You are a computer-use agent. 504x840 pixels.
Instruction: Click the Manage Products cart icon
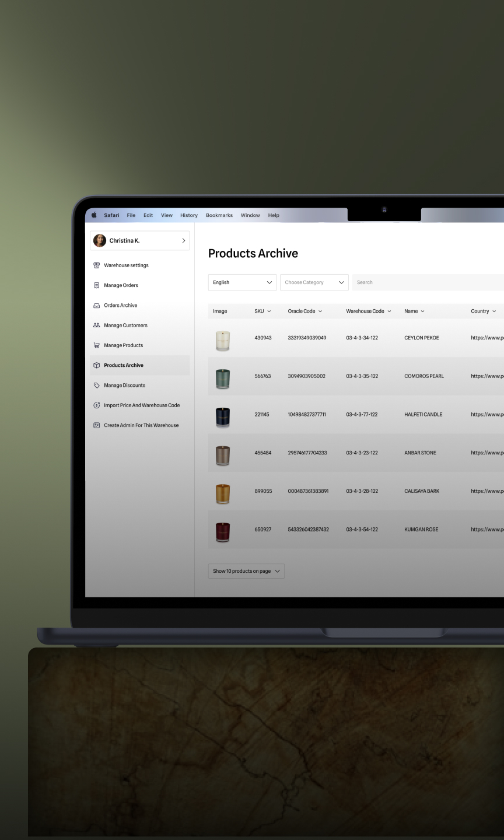pos(97,345)
